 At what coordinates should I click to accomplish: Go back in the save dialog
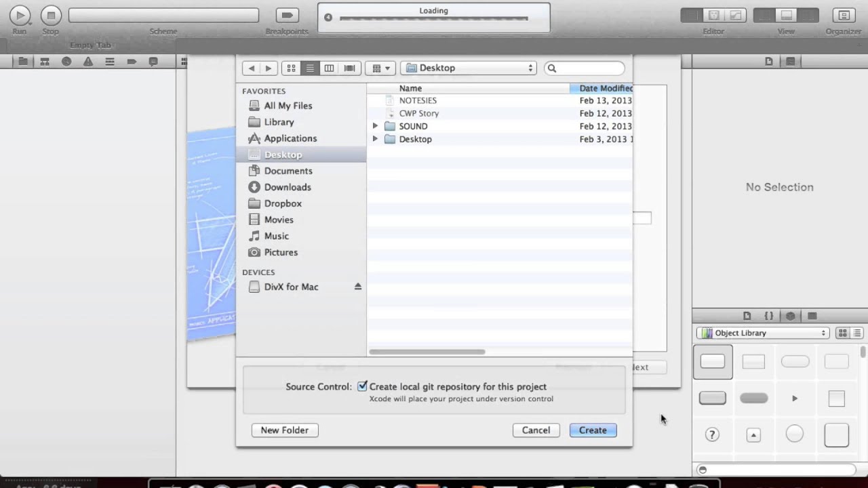252,68
